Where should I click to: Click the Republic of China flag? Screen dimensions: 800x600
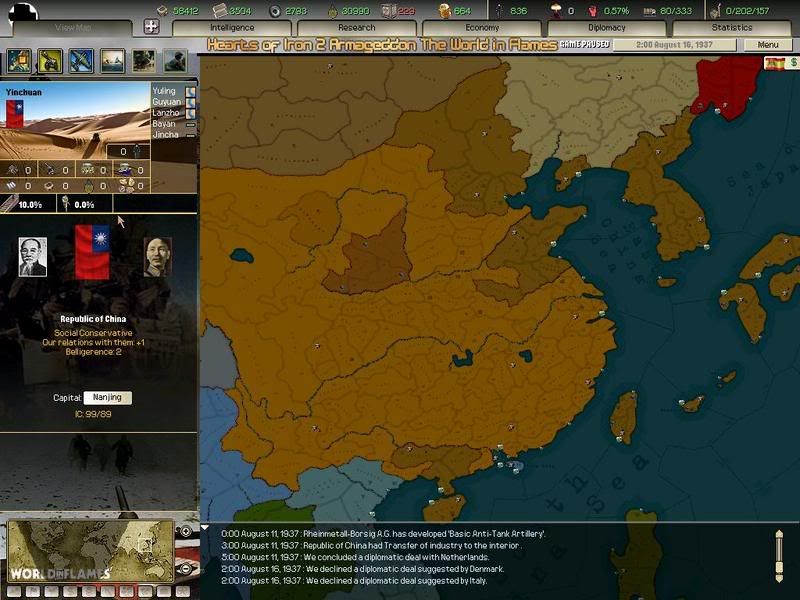(x=91, y=251)
